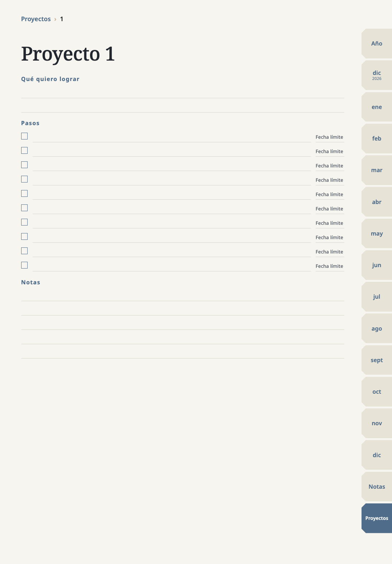Click the first step's Fecha límite field
Screen dimensions: 392x564
(x=330, y=137)
